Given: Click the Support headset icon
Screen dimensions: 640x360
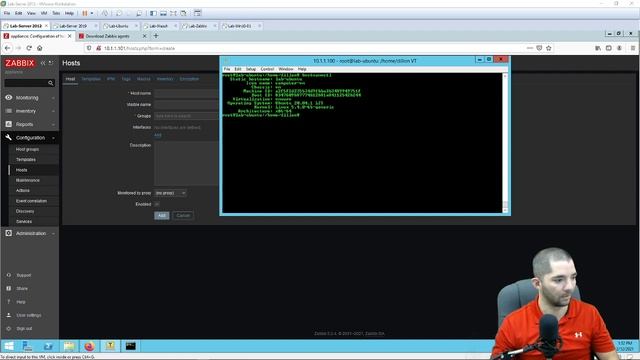Looking at the screenshot, I should tap(9, 275).
